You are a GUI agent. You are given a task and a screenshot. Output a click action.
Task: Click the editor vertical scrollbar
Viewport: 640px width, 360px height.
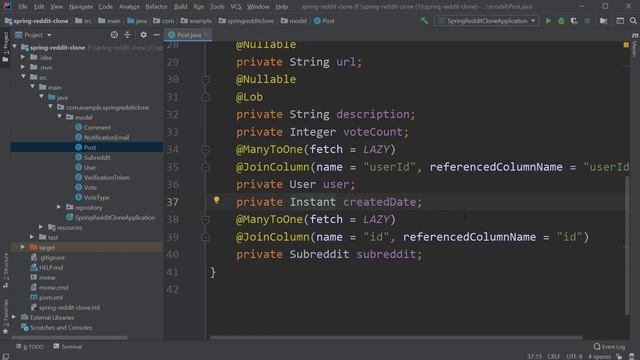627,245
